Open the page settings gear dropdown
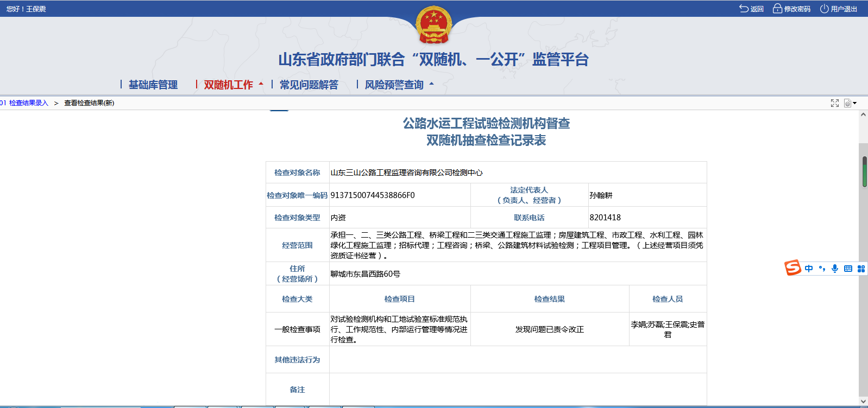The height and width of the screenshot is (408, 868). 850,103
